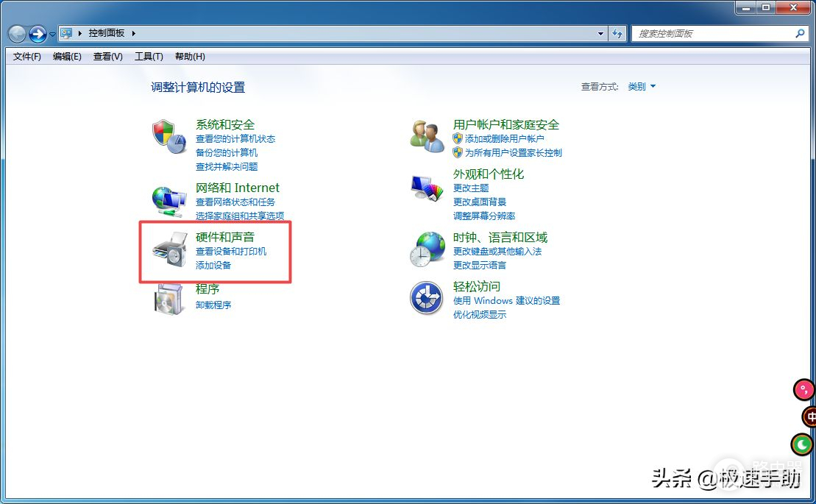
Task: Open the 程序 category heading
Action: point(207,288)
